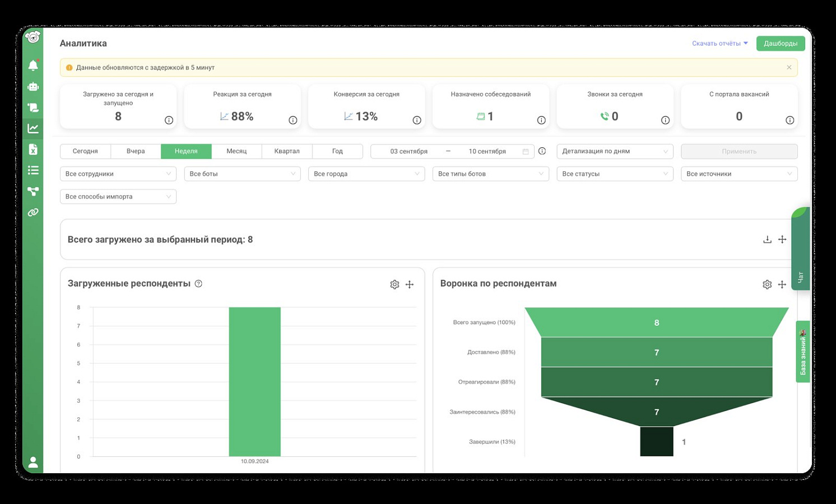Expand the Все сотрудники dropdown
Image resolution: width=836 pixels, height=504 pixels.
click(118, 174)
